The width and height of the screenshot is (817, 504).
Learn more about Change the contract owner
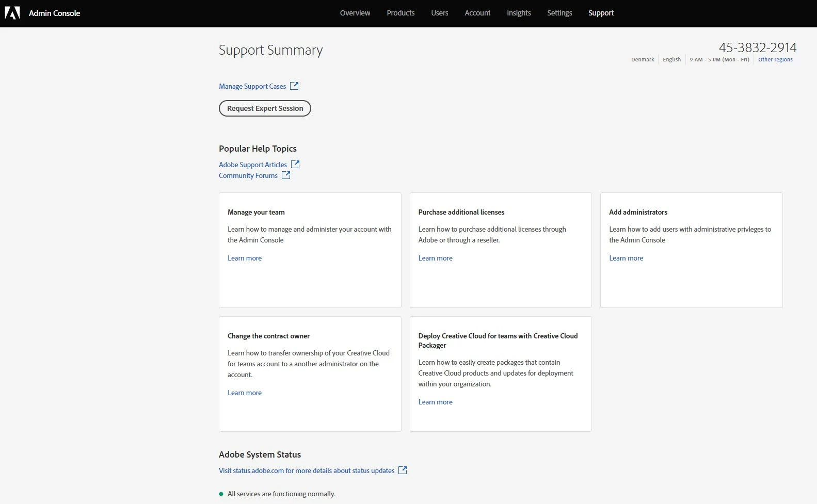pyautogui.click(x=245, y=393)
